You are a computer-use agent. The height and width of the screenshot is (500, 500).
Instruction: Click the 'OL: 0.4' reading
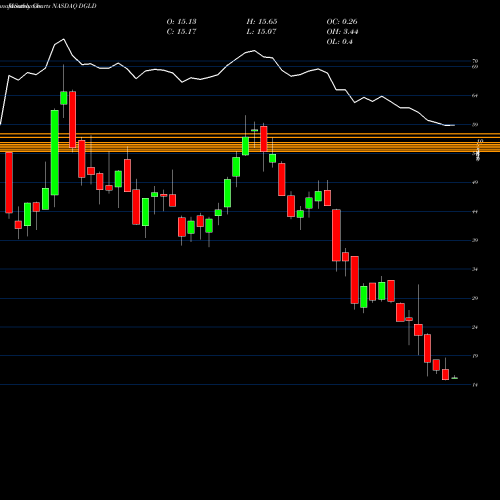pos(339,42)
